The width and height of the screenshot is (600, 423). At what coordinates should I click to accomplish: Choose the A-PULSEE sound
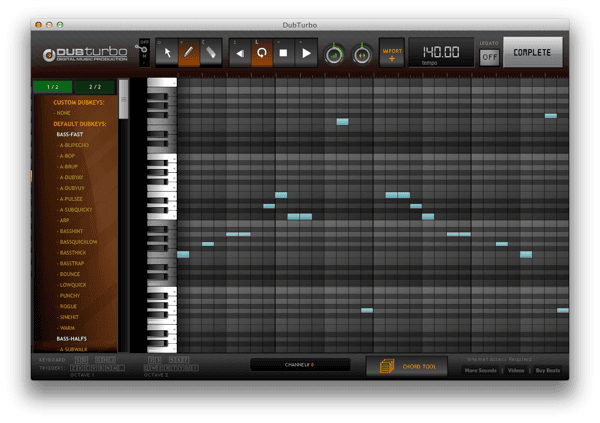click(70, 199)
